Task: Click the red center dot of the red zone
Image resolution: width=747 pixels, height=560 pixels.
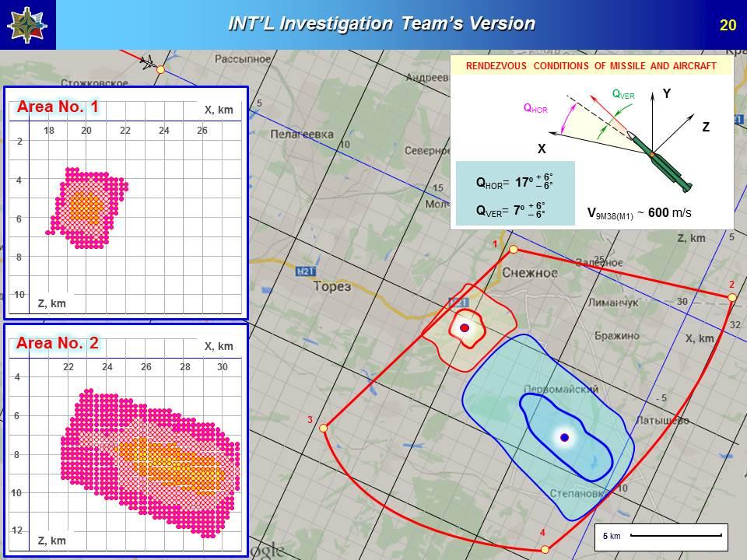Action: 465,327
